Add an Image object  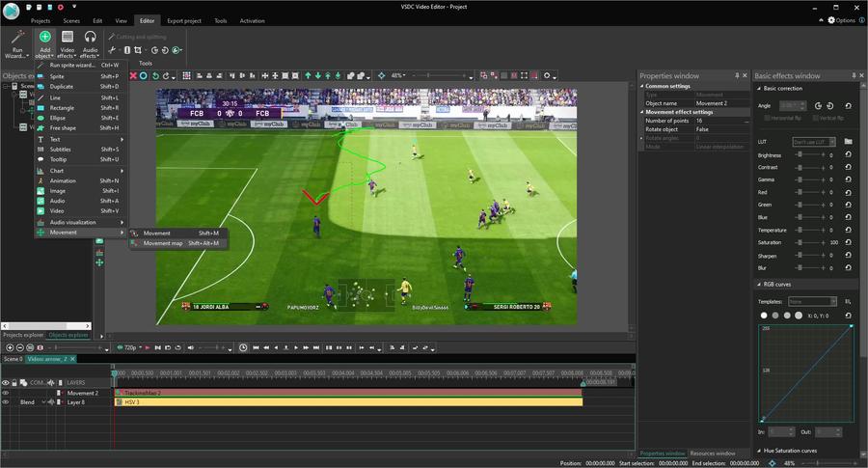click(x=81, y=190)
